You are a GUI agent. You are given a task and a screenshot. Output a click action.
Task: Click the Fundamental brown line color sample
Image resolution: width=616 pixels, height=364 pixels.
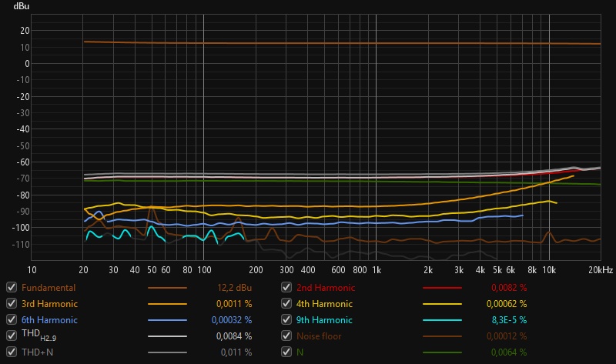point(167,288)
